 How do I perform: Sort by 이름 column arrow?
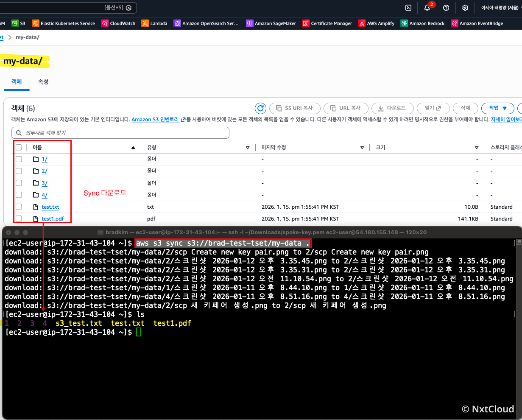133,148
